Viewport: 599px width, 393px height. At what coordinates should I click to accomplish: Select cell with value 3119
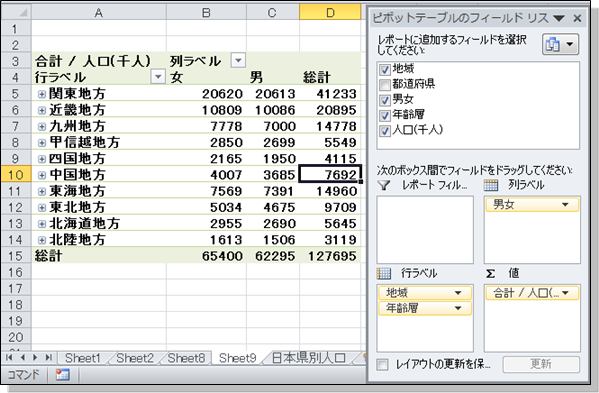pos(330,240)
